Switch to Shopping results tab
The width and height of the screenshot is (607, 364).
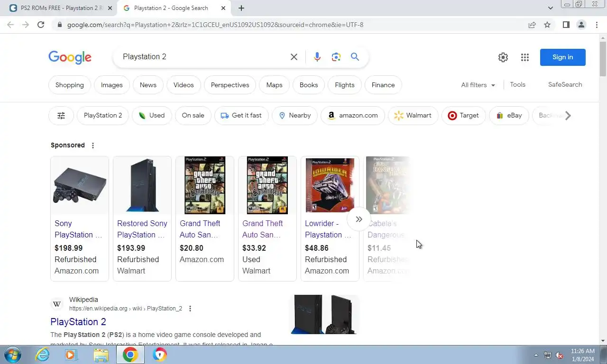[70, 85]
